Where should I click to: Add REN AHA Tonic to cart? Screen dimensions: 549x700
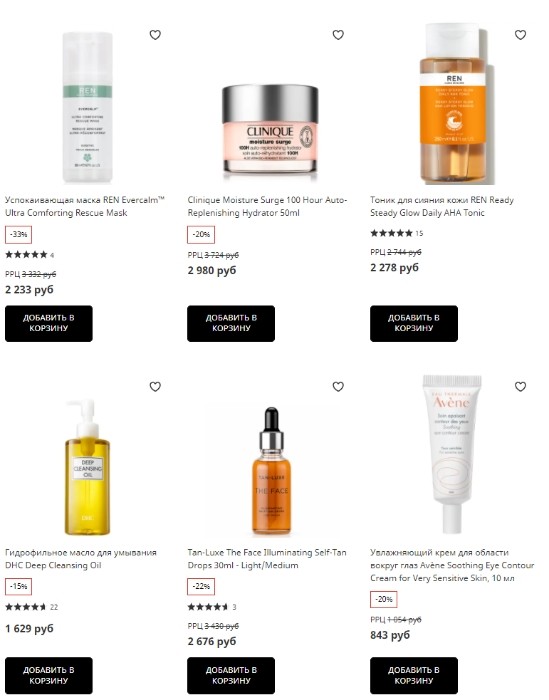(414, 324)
